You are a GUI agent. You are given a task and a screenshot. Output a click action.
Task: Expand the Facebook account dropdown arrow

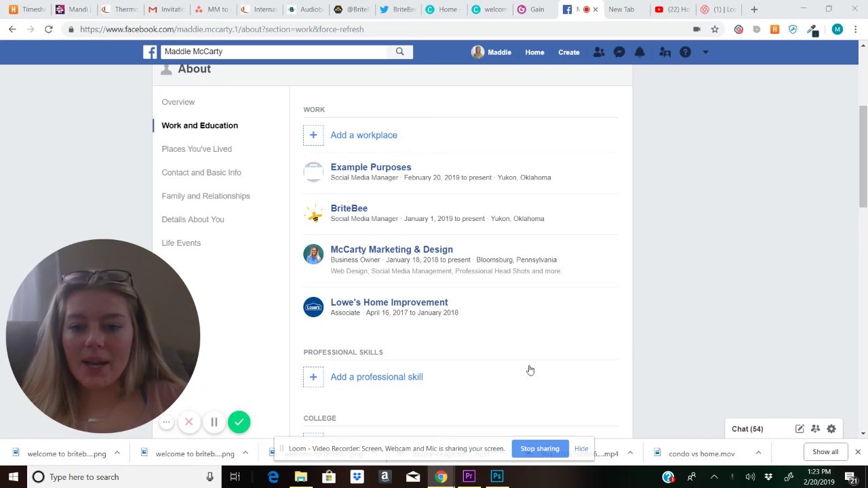point(705,52)
